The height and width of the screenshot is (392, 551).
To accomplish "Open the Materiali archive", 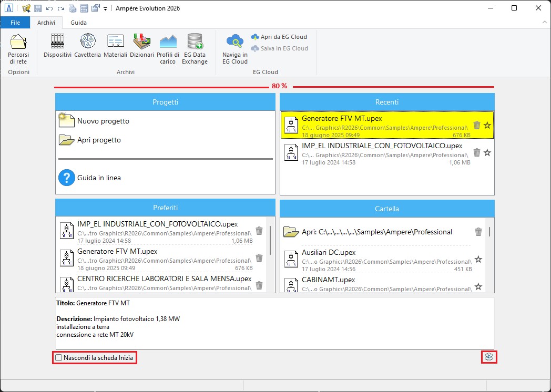I will click(x=115, y=46).
